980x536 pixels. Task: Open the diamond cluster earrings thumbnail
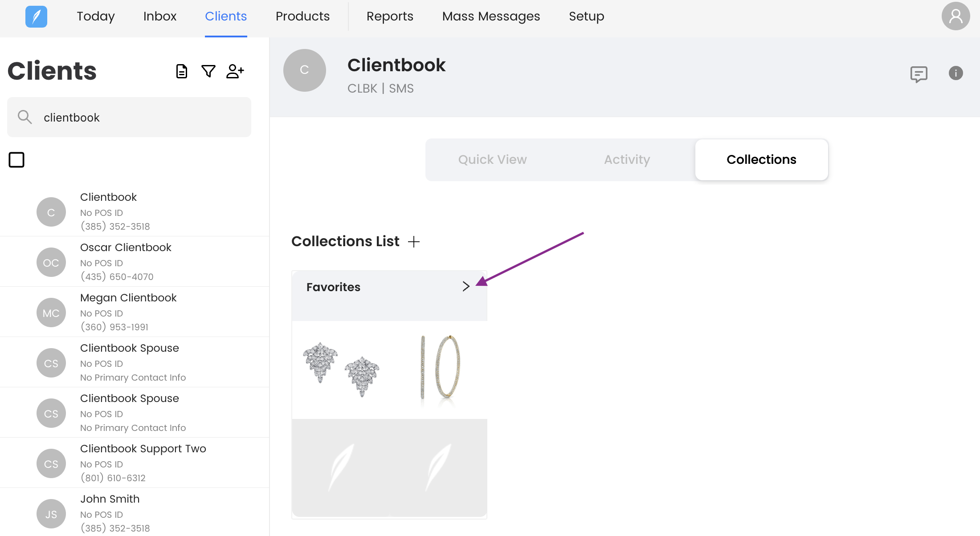point(341,370)
